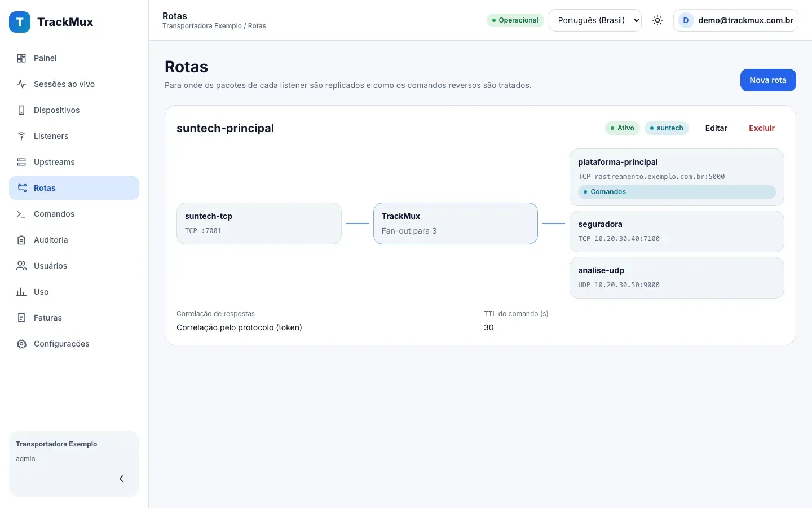Click the Sessões ao vivo pulse icon
The height and width of the screenshot is (508, 812).
tap(21, 84)
